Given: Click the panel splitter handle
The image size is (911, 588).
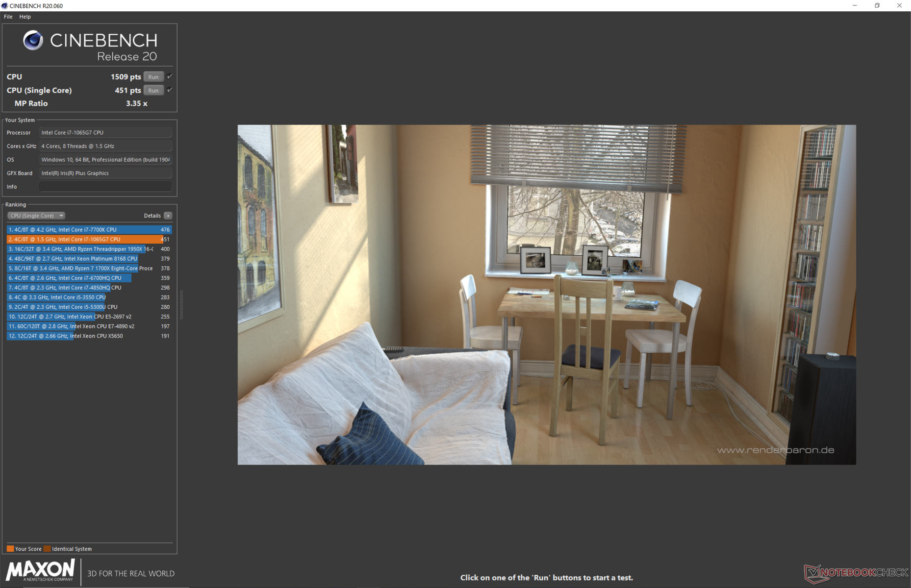Looking at the screenshot, I should pyautogui.click(x=181, y=305).
